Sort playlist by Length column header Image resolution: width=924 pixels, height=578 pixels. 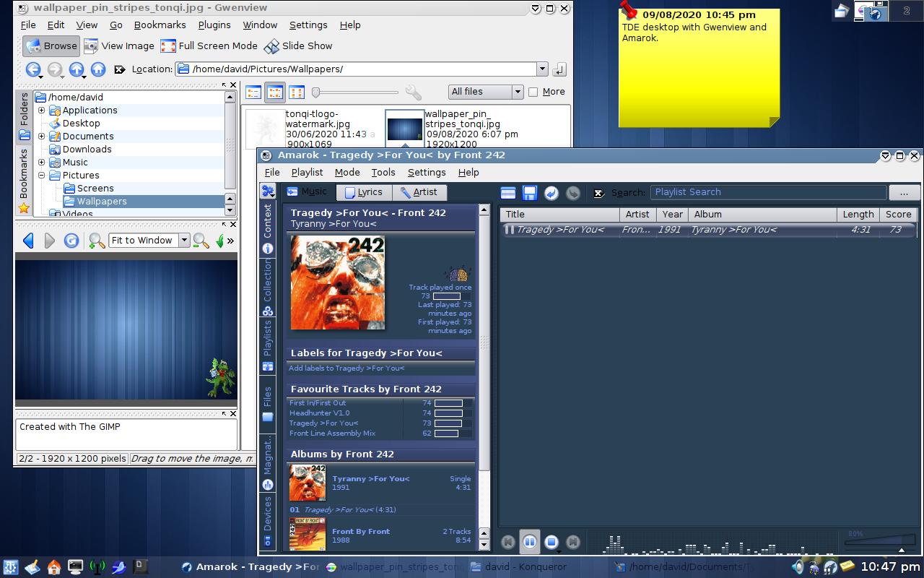pyautogui.click(x=858, y=215)
